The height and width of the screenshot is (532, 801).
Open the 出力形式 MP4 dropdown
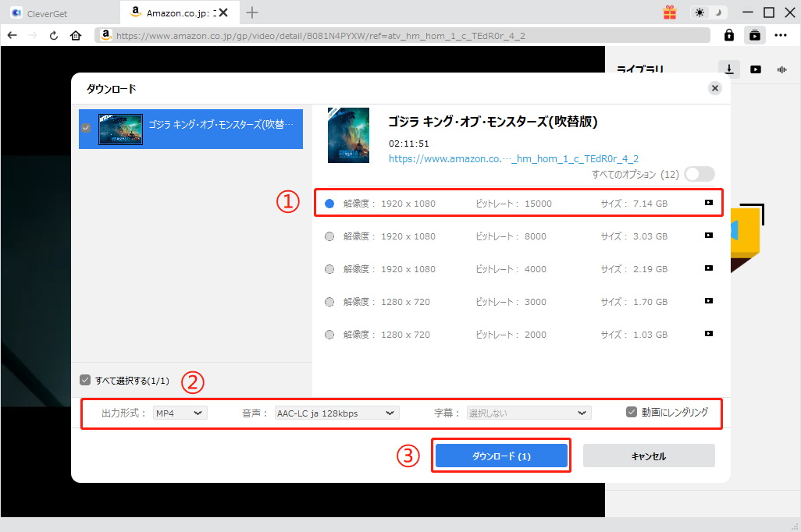tap(180, 413)
